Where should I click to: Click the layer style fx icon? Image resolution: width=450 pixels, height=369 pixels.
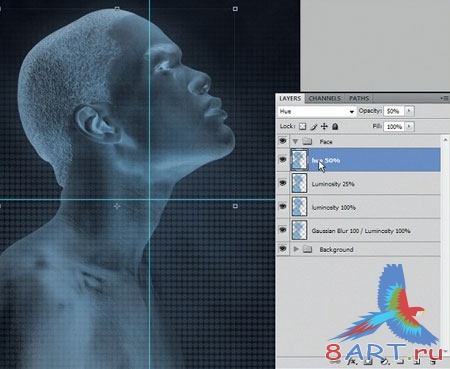pyautogui.click(x=352, y=362)
